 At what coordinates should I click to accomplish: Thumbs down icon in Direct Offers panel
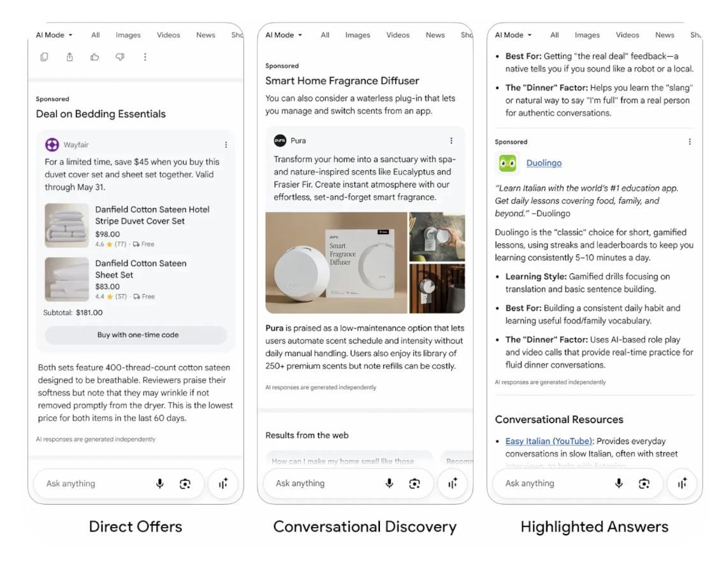[120, 57]
